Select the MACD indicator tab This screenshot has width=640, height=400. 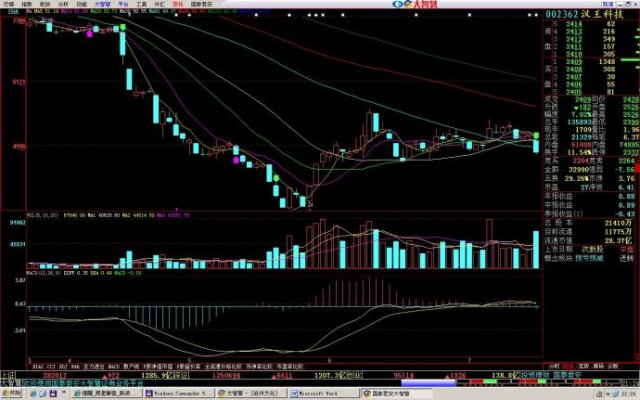(x=113, y=367)
